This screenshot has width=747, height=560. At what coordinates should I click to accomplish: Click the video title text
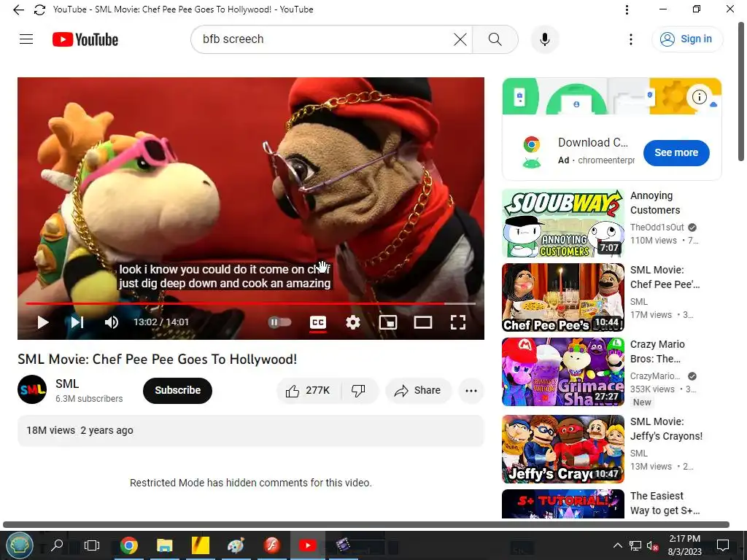(x=158, y=359)
